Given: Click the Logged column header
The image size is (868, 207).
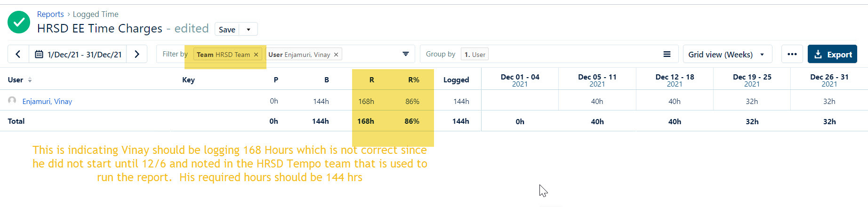Looking at the screenshot, I should [x=456, y=80].
